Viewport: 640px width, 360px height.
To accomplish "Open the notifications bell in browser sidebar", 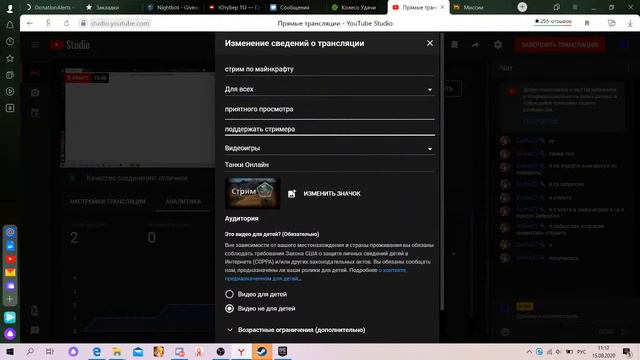I will (10, 25).
